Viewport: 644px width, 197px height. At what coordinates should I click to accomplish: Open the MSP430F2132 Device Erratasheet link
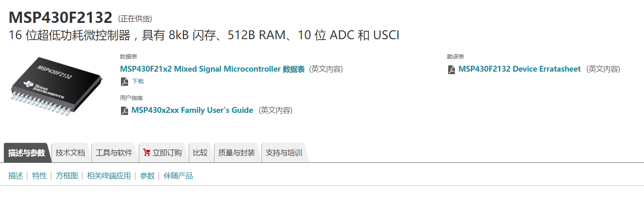pos(519,69)
